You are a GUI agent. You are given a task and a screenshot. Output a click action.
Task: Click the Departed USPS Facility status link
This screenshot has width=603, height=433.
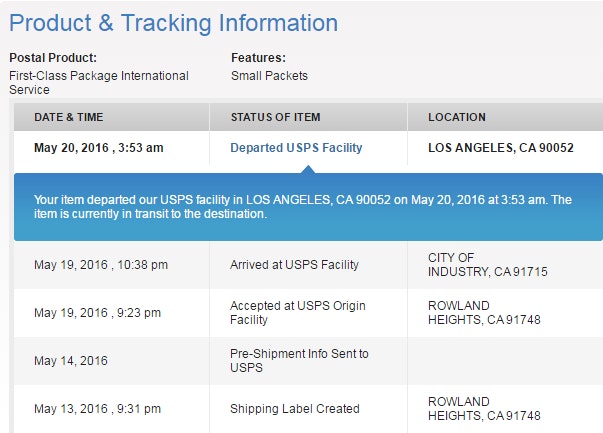point(296,148)
